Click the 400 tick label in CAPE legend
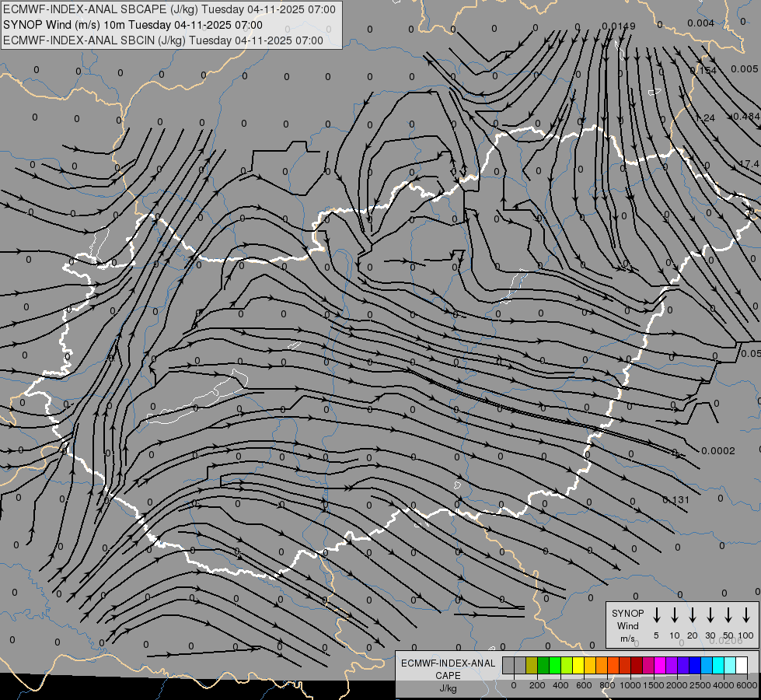The height and width of the screenshot is (700, 761). point(560,685)
